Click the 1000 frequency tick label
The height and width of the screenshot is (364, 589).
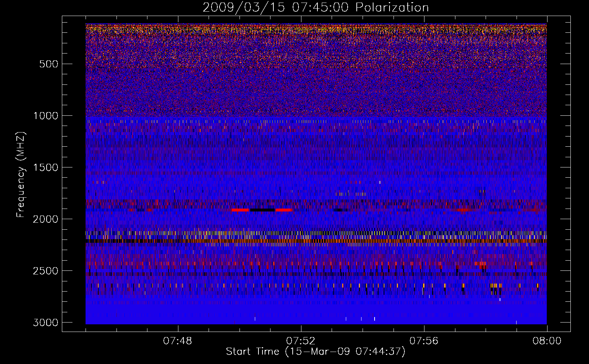coord(46,116)
